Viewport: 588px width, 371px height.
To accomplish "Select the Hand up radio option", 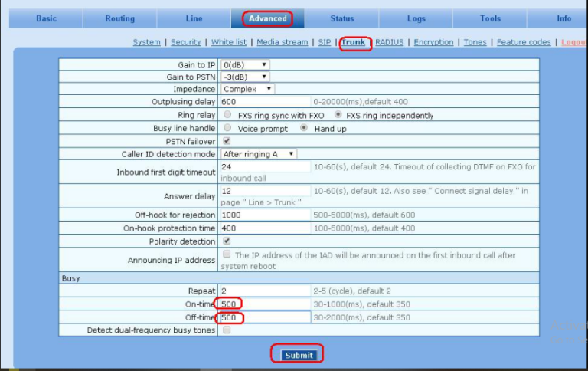I will (x=304, y=128).
